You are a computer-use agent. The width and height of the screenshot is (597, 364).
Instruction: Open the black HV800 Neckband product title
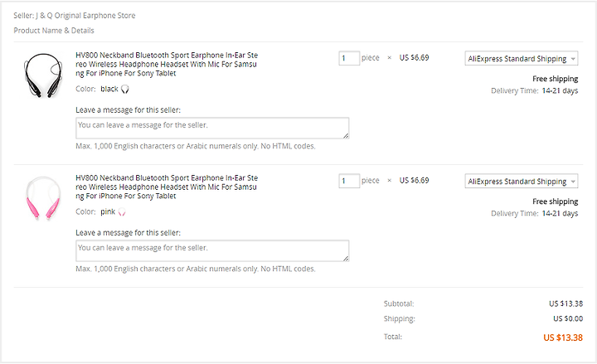(167, 64)
